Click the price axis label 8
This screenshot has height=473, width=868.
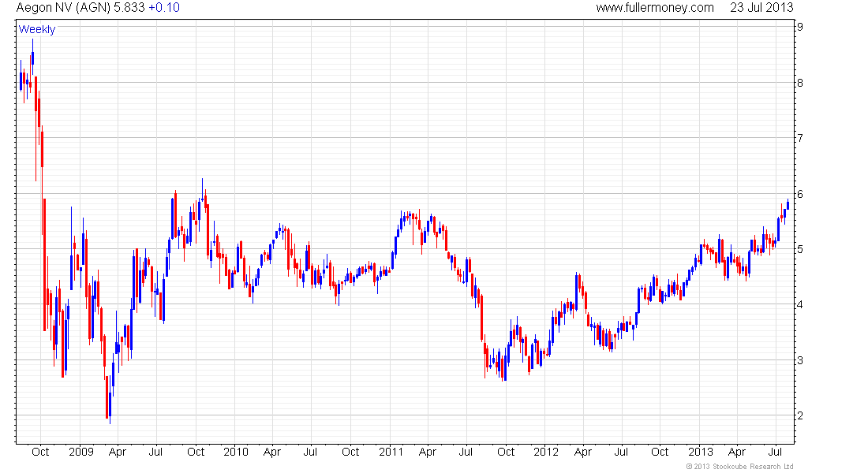pyautogui.click(x=800, y=83)
